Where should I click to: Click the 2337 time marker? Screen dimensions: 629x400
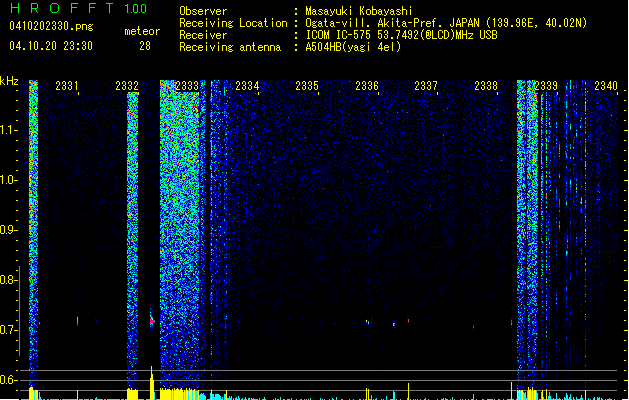pos(426,86)
